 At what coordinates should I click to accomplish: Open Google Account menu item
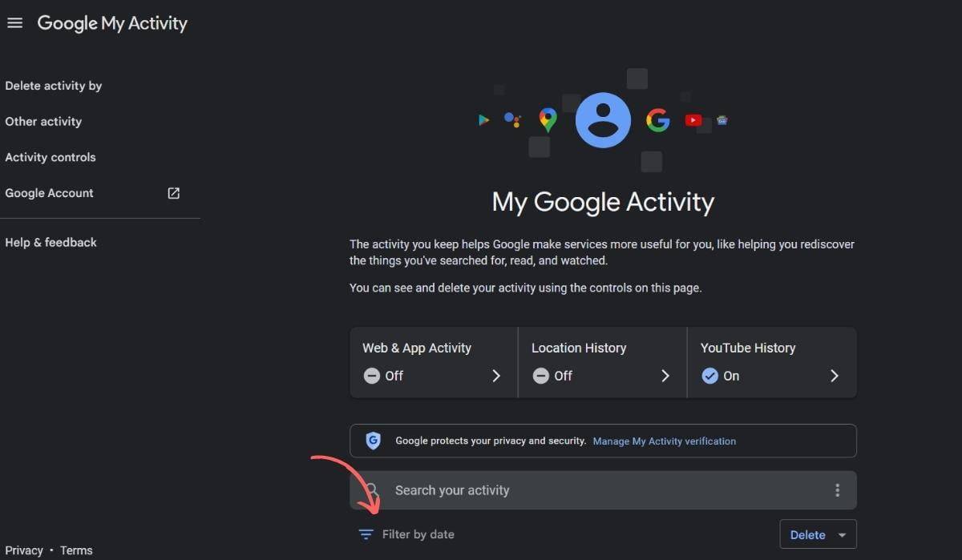point(49,193)
